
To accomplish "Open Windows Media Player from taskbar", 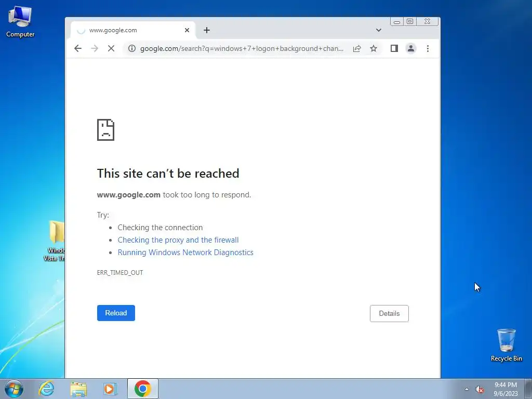I will (110, 389).
